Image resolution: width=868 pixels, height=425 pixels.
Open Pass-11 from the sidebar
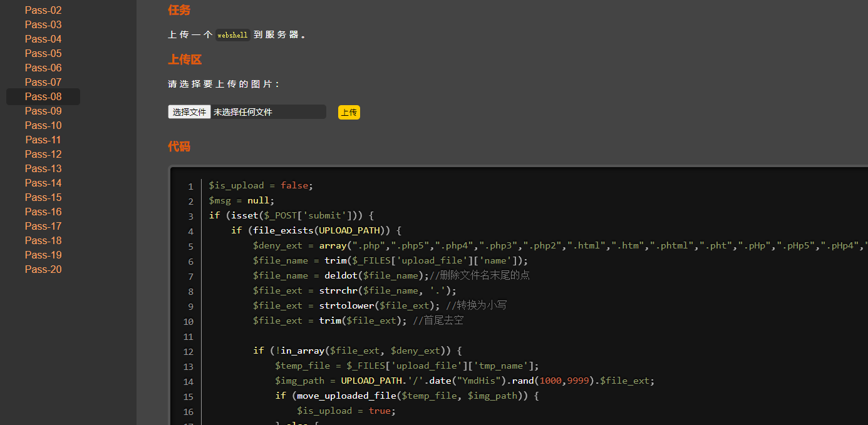pyautogui.click(x=43, y=140)
